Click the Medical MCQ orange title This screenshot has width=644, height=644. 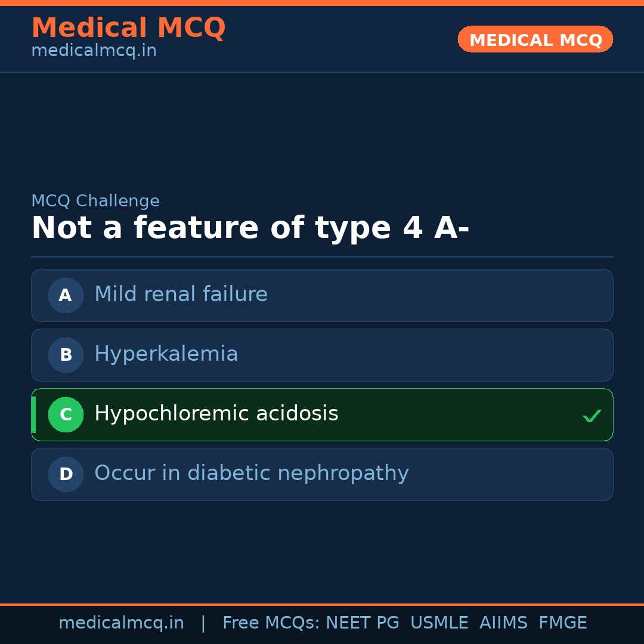tap(128, 28)
